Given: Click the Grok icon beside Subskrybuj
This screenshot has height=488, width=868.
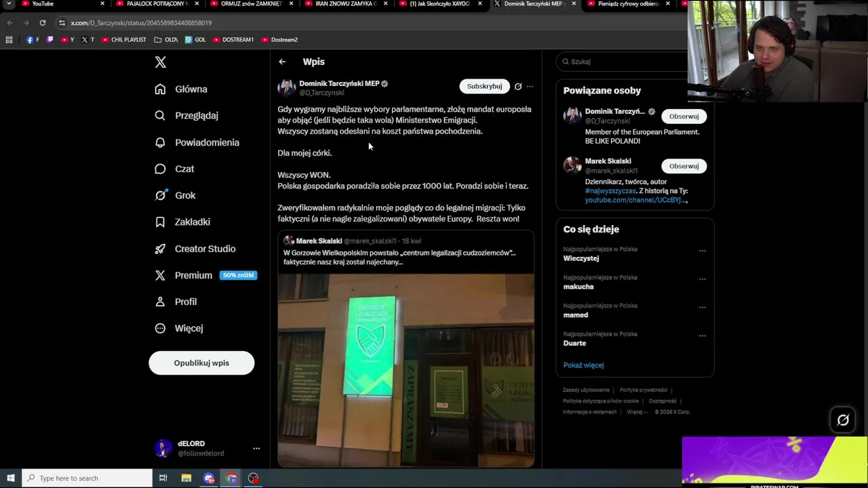Looking at the screenshot, I should pyautogui.click(x=518, y=86).
